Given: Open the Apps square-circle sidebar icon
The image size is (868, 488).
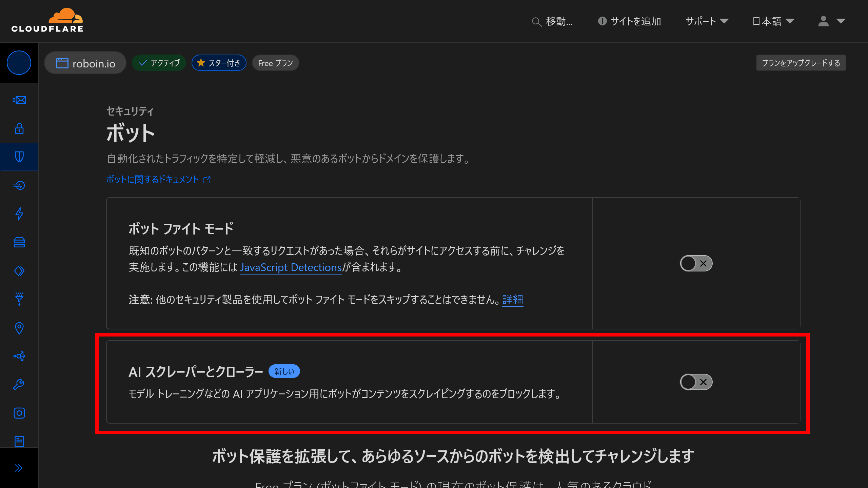Looking at the screenshot, I should coord(19,413).
